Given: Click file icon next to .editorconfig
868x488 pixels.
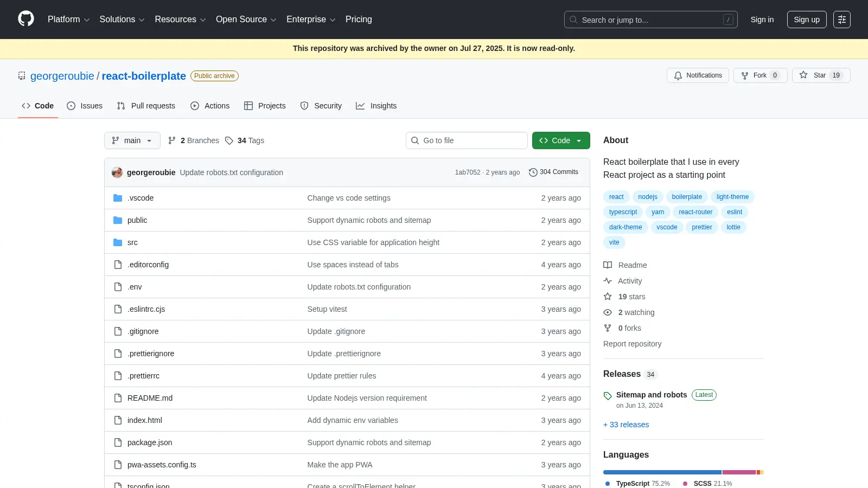Looking at the screenshot, I should coord(118,265).
